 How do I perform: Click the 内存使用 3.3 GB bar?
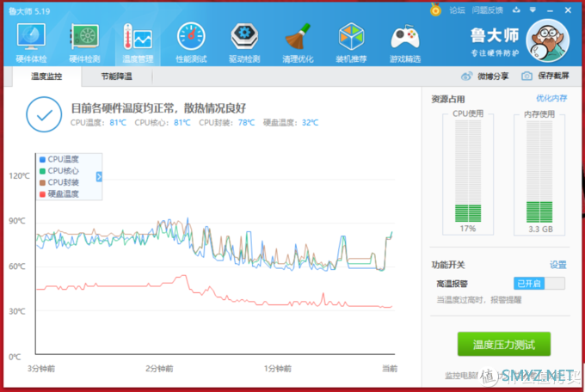tap(539, 172)
